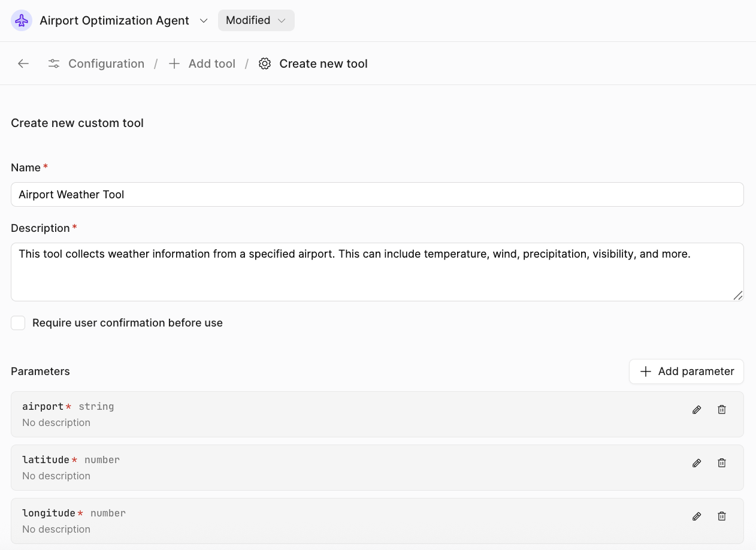Expand the Airport Optimization Agent chevron

pyautogui.click(x=204, y=20)
